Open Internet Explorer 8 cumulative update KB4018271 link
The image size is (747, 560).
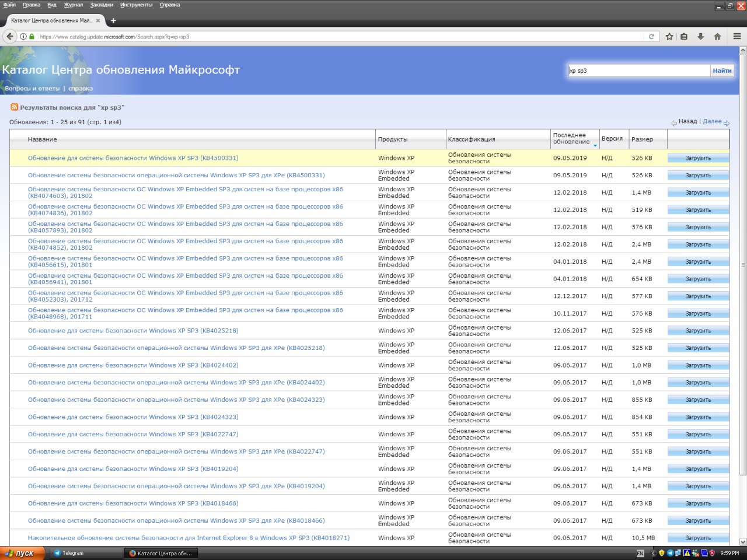[189, 538]
